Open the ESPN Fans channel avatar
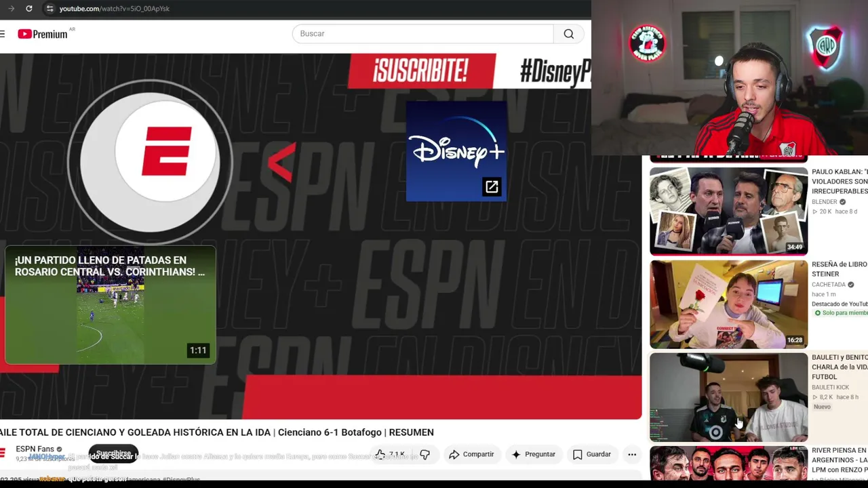The width and height of the screenshot is (868, 488). (x=3, y=453)
